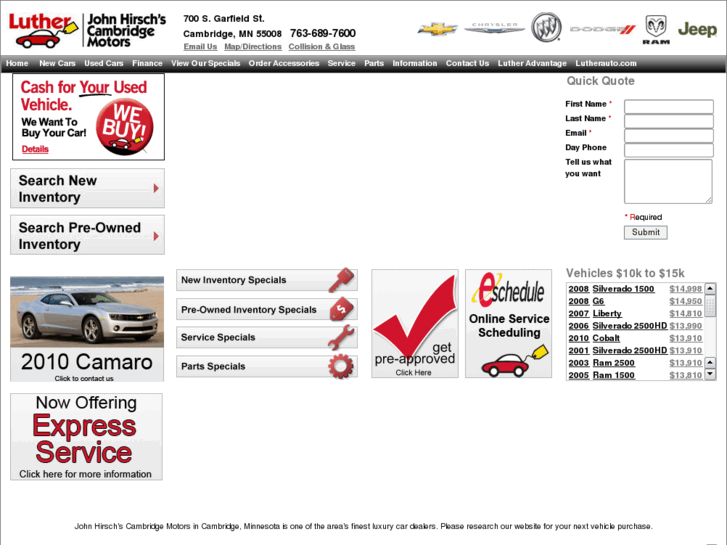Click the Tell us what you want textarea
The width and height of the screenshot is (727, 545).
(x=668, y=181)
